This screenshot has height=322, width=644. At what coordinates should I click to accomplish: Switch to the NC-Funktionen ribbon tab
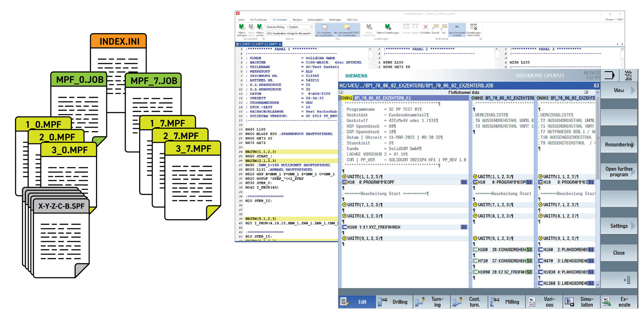point(259,20)
